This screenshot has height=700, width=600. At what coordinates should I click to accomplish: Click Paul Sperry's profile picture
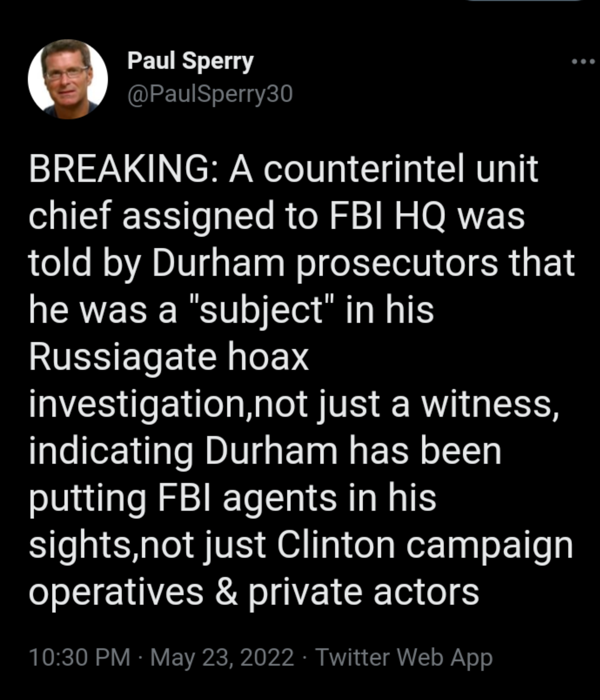click(x=68, y=79)
